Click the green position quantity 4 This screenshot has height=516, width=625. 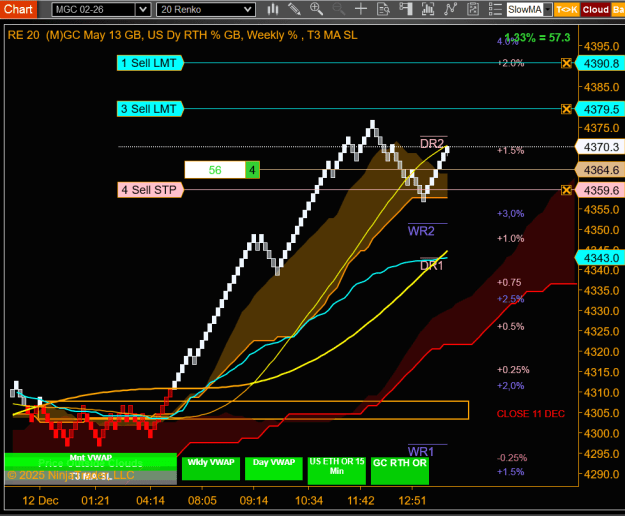[x=252, y=170]
